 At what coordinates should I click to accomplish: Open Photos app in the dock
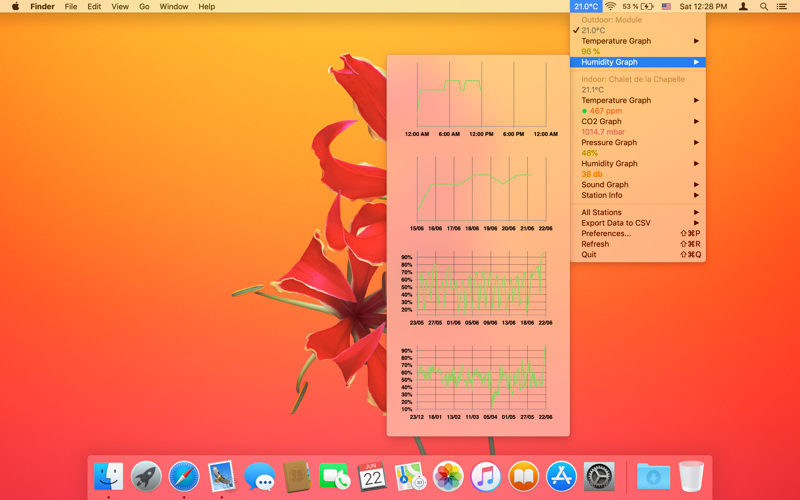click(x=448, y=477)
